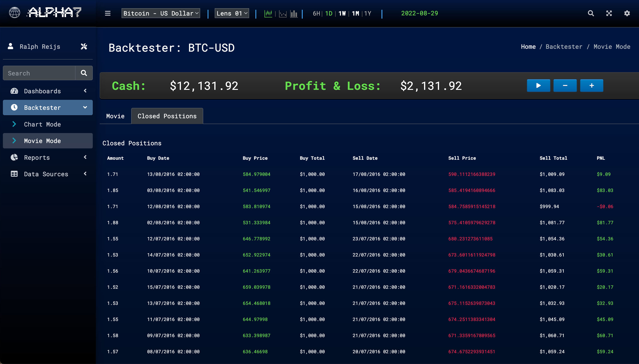Open search from top-right magnifier

(591, 13)
